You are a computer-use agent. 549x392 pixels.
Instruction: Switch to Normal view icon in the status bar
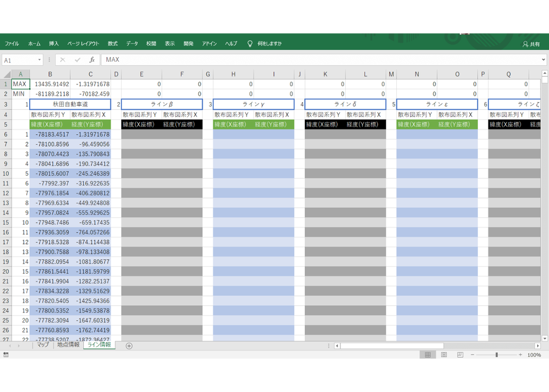[428, 355]
